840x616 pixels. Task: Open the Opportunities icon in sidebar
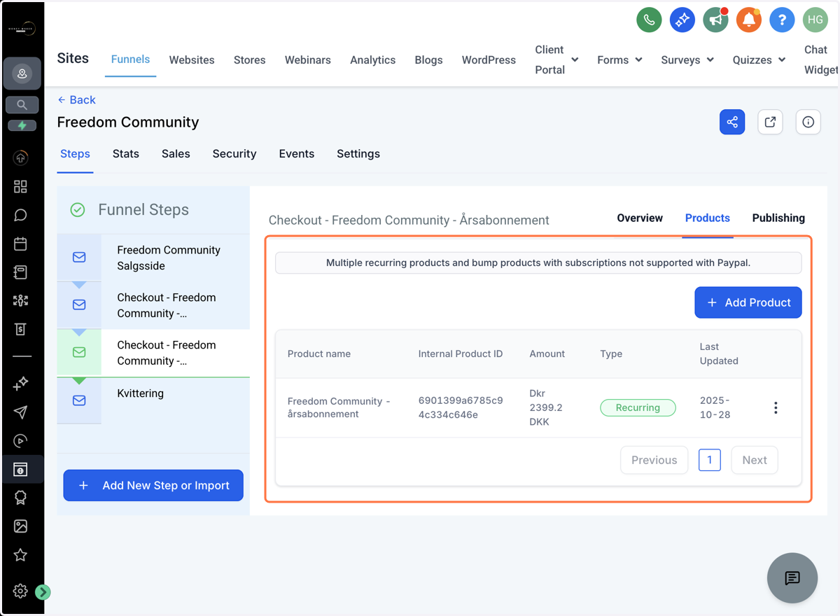tap(20, 300)
